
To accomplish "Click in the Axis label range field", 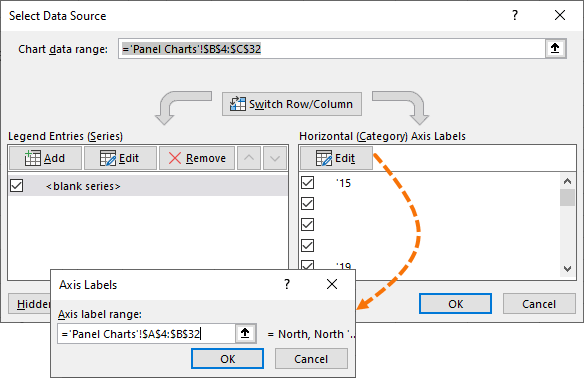I will [146, 333].
